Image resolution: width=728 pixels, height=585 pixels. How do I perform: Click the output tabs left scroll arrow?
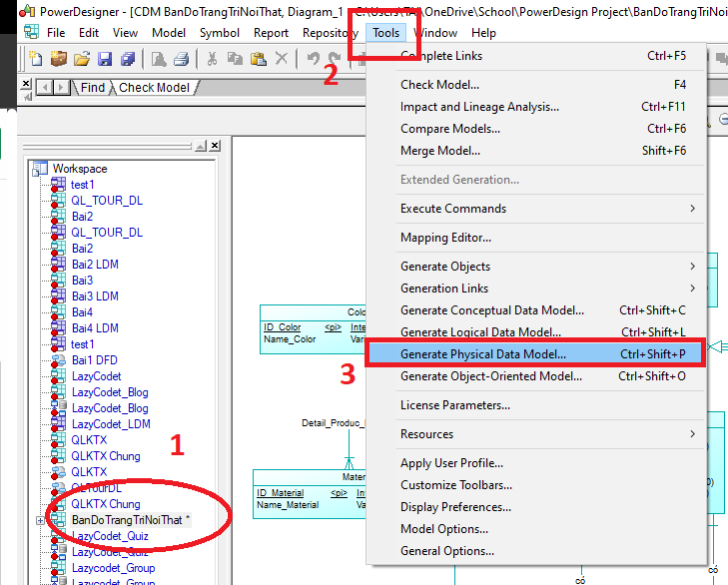tap(45, 87)
